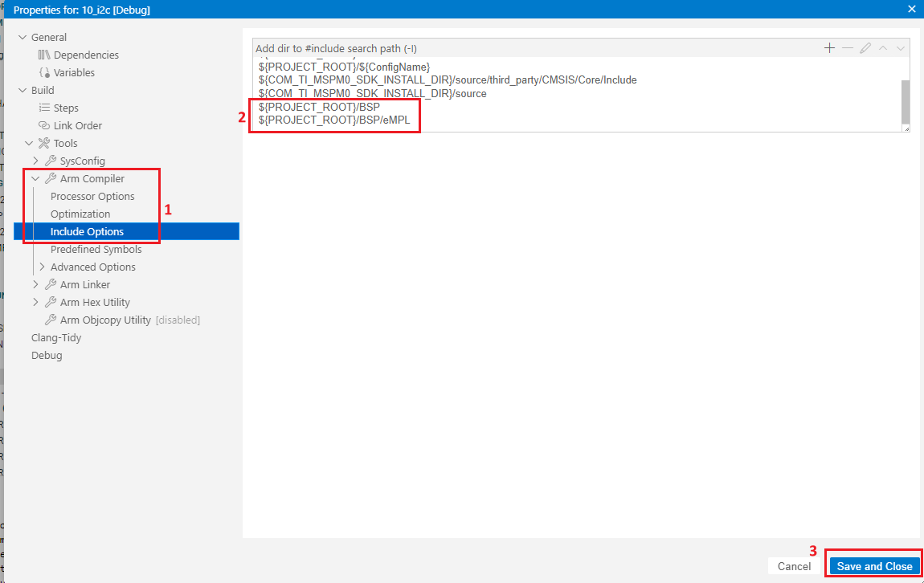This screenshot has height=583, width=924.
Task: Click the add include path plus icon
Action: coord(829,48)
